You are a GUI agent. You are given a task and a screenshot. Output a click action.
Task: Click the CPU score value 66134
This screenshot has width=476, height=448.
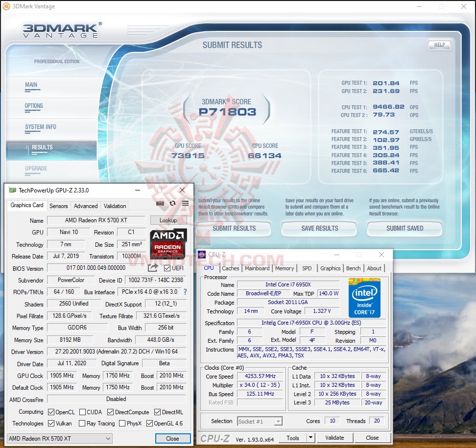pos(265,156)
